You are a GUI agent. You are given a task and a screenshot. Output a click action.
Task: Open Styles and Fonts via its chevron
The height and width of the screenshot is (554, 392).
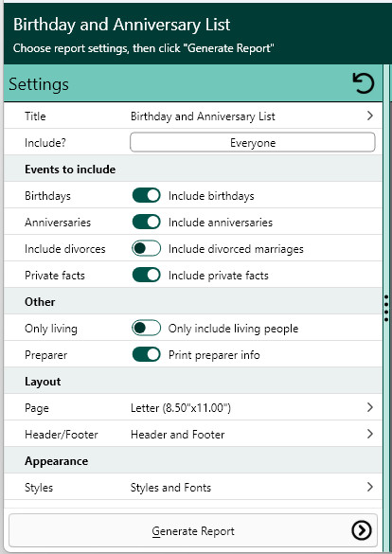pyautogui.click(x=370, y=487)
